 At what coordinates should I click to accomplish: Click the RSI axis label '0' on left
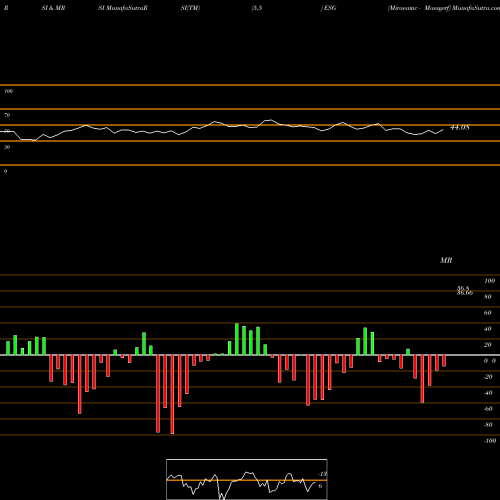pos(5,171)
